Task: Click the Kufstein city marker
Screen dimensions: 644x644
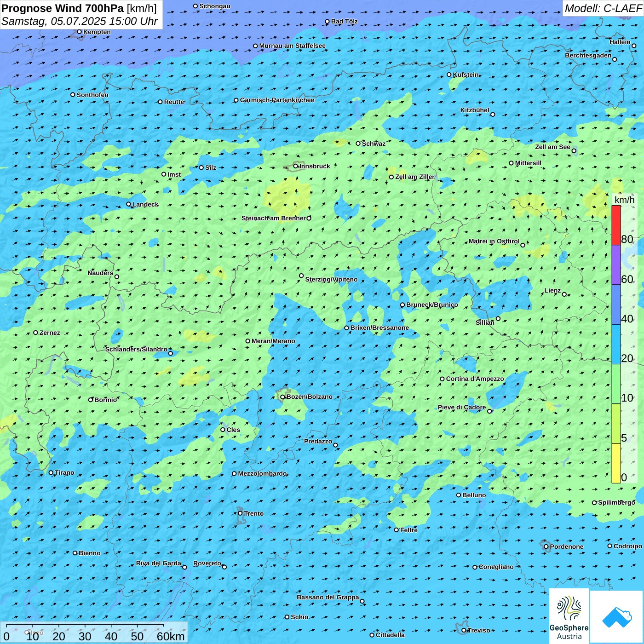Action: coord(449,75)
